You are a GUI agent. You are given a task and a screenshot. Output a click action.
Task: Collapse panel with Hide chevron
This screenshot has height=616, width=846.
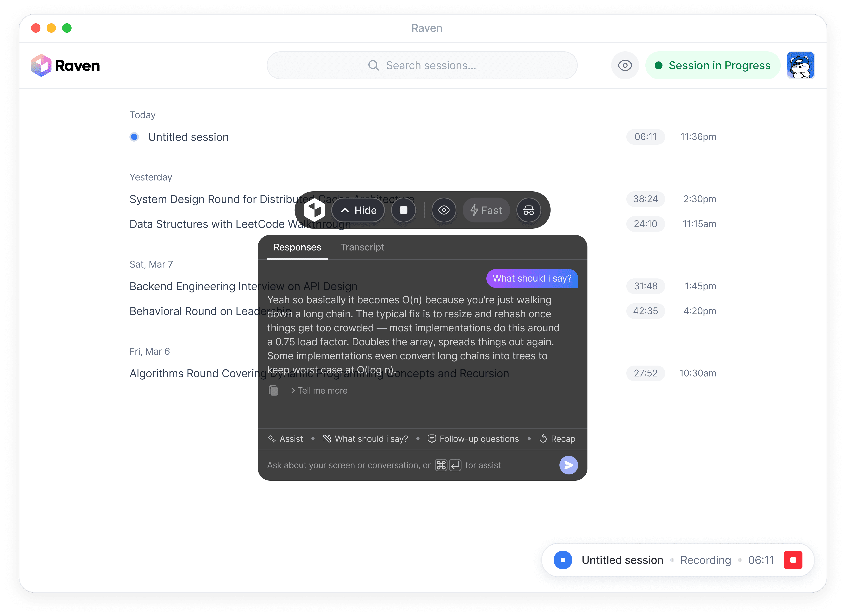tap(358, 210)
